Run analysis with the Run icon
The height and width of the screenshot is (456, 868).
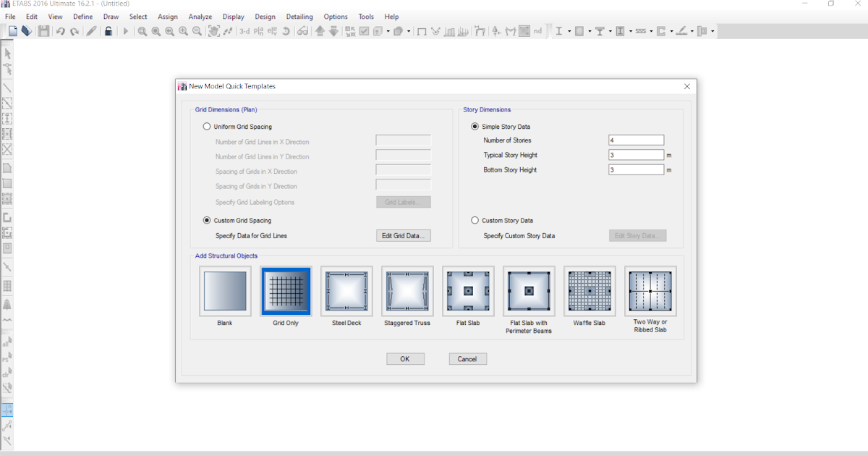pos(124,31)
